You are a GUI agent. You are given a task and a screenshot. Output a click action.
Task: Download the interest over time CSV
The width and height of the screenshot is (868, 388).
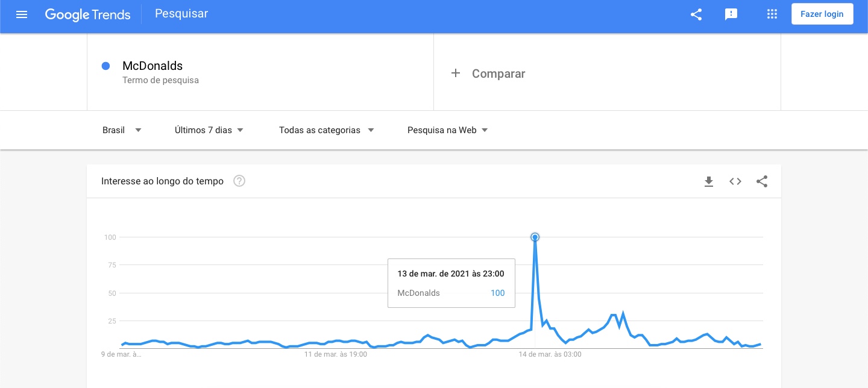coord(709,181)
